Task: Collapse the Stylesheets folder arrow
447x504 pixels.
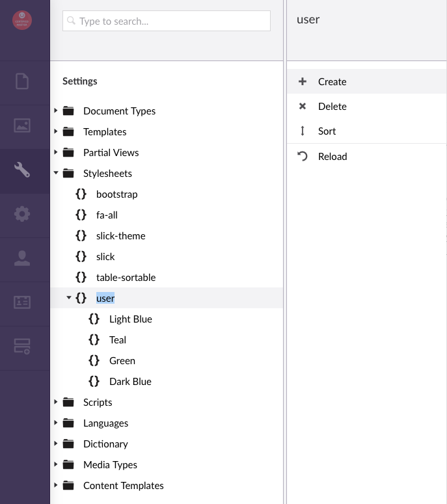Action: click(x=56, y=174)
